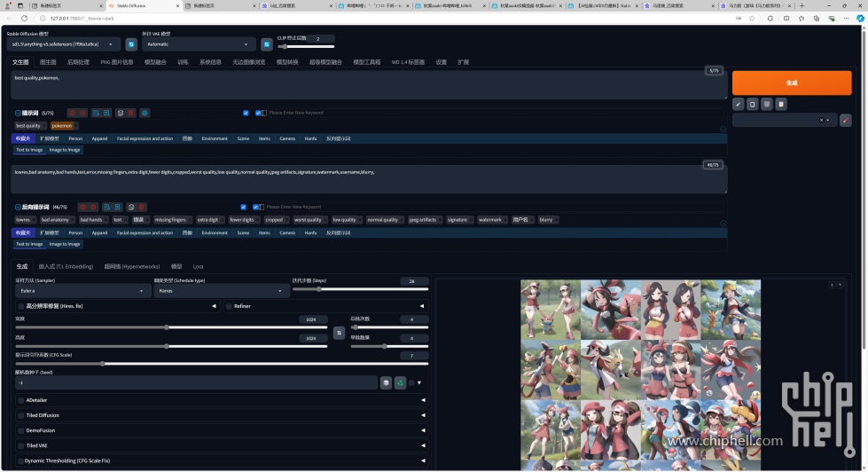The height and width of the screenshot is (472, 868).
Task: Refresh the Stable Diffusion model list
Action: (131, 44)
